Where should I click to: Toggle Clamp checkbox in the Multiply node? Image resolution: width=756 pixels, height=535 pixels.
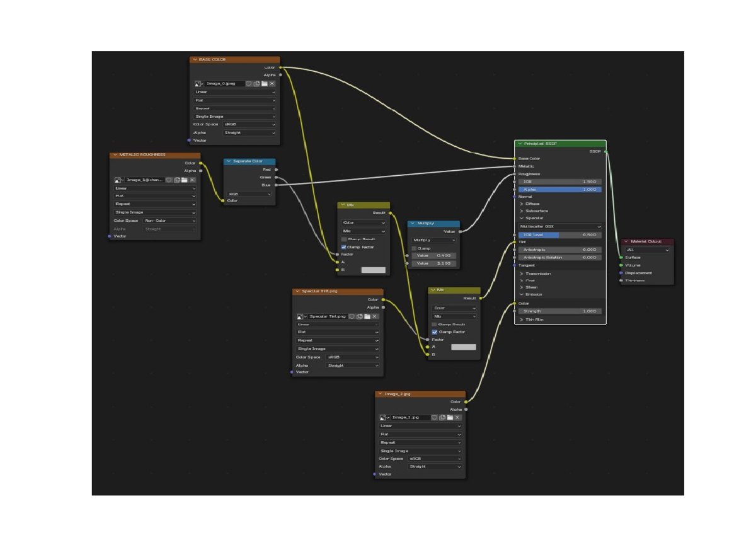click(414, 248)
